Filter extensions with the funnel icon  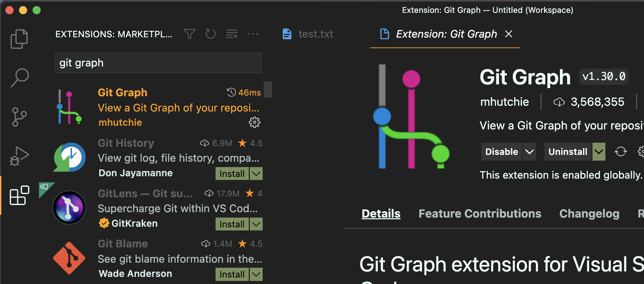(189, 34)
